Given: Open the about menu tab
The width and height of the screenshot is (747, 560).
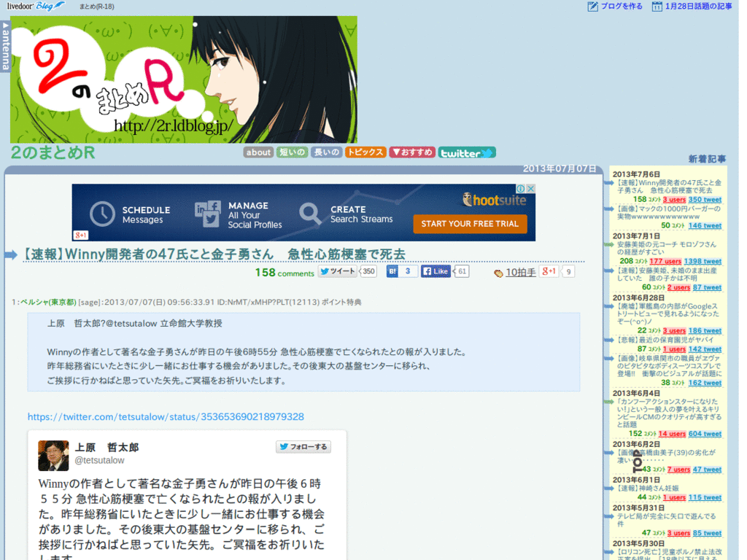Looking at the screenshot, I should (x=258, y=152).
